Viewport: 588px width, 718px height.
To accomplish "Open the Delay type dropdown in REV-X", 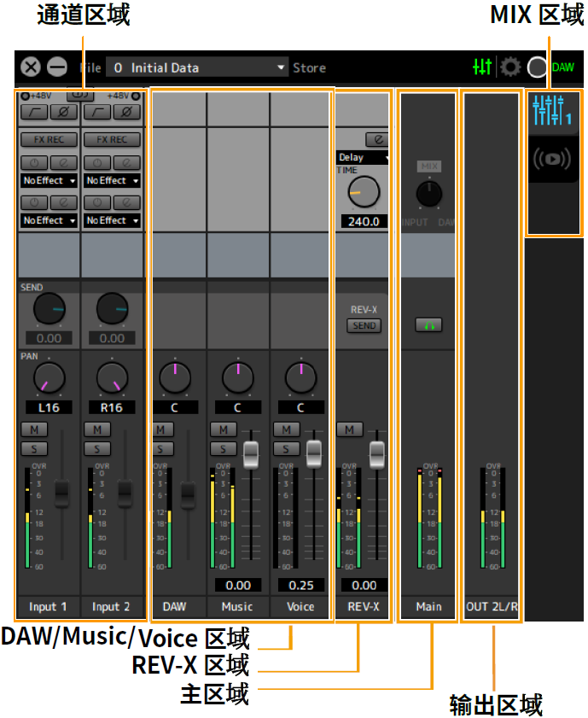I will (x=364, y=157).
